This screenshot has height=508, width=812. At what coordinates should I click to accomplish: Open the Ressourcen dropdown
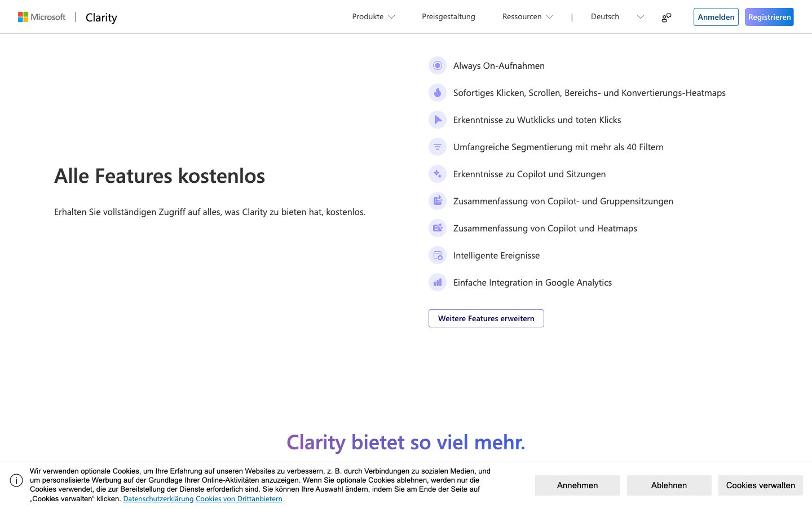(x=527, y=17)
